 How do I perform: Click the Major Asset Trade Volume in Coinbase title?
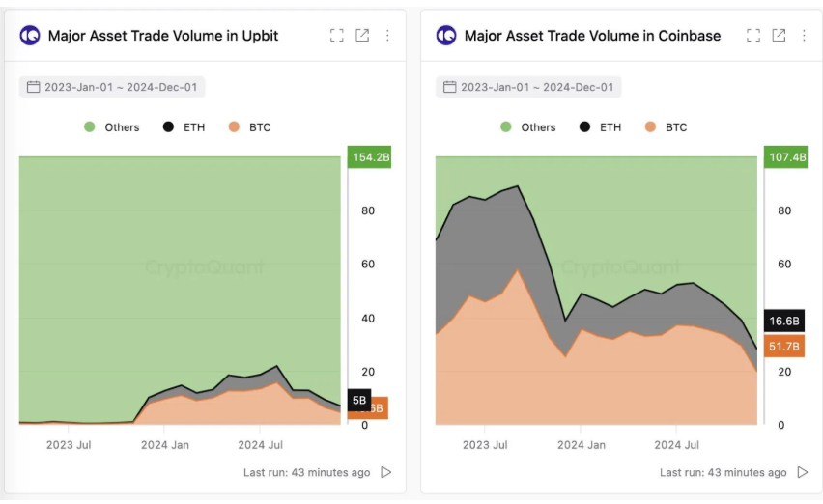coord(592,36)
